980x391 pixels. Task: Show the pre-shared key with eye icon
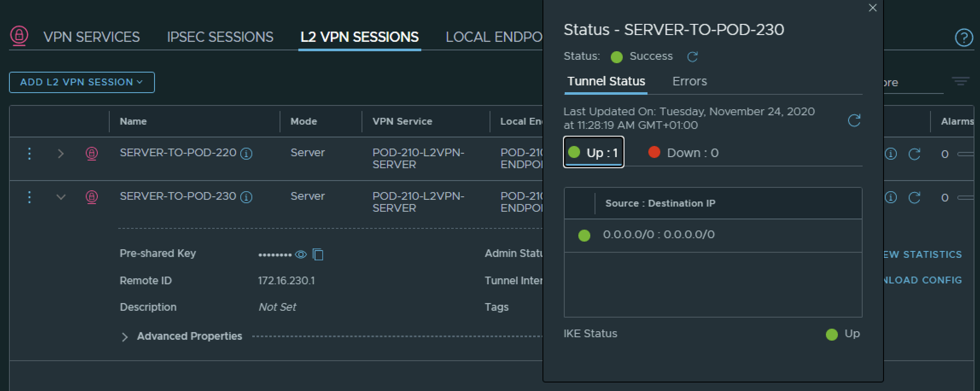point(301,254)
